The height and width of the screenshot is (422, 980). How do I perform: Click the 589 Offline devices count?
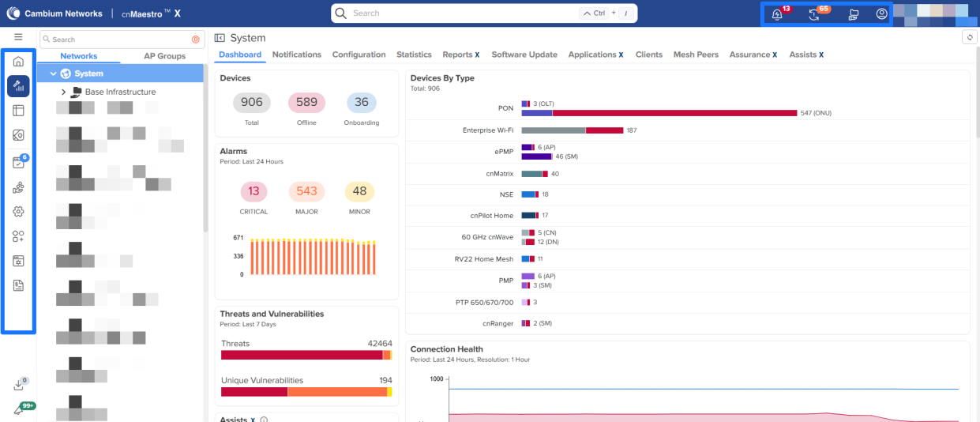[x=306, y=103]
